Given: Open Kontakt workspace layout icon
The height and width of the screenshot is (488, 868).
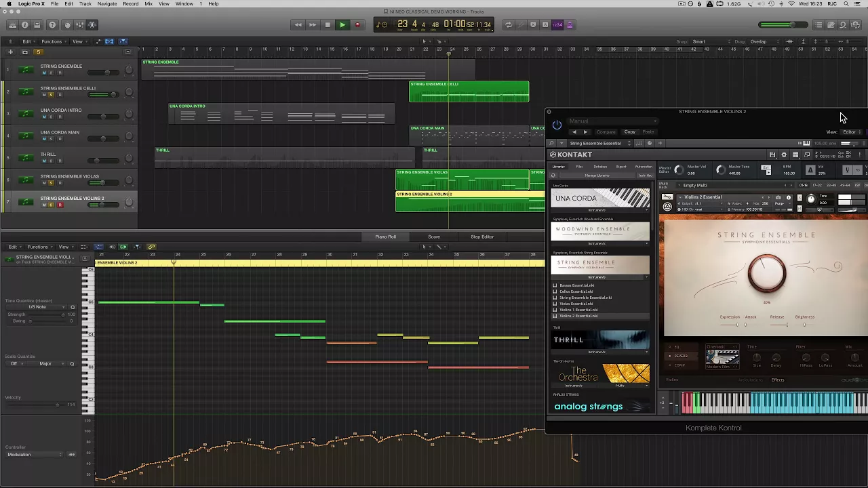Looking at the screenshot, I should tap(795, 155).
